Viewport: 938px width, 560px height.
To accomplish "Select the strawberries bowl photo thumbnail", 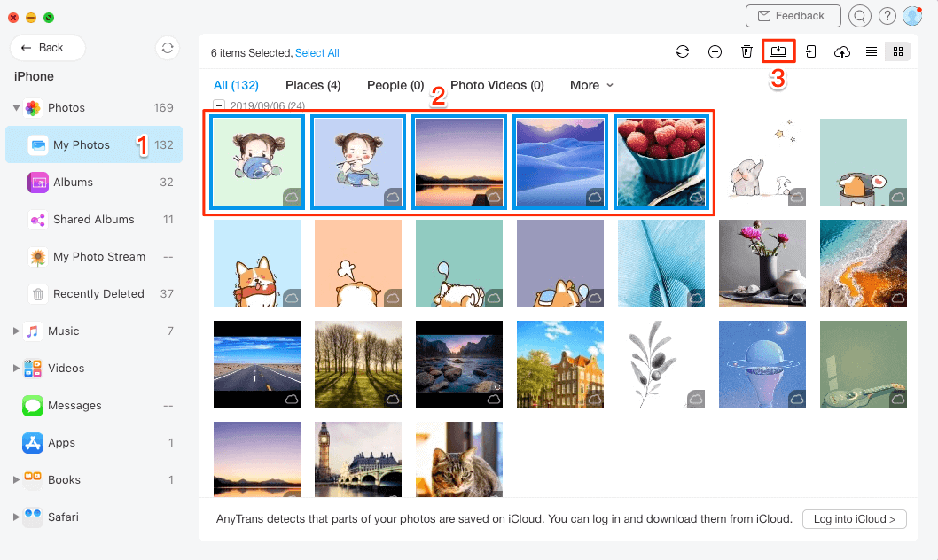I will tap(661, 162).
